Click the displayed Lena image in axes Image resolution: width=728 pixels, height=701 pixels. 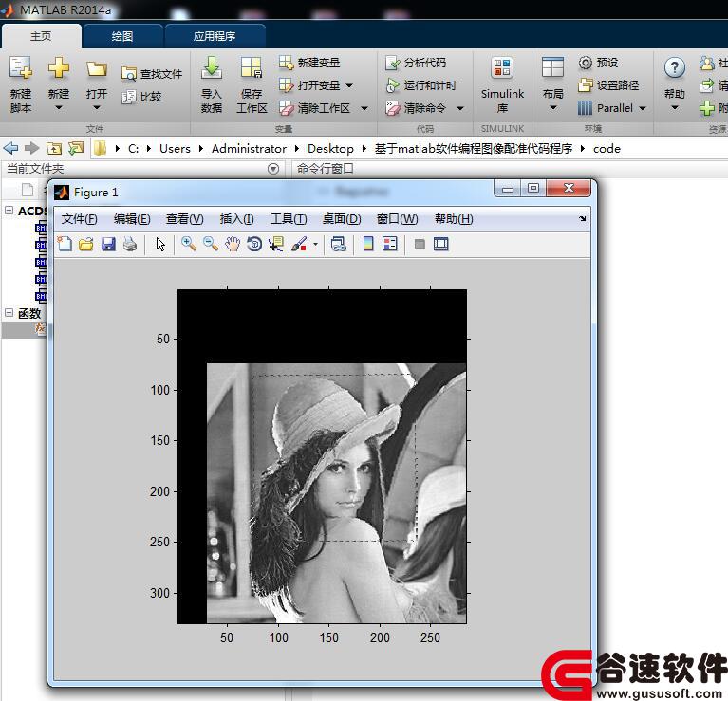tap(337, 492)
